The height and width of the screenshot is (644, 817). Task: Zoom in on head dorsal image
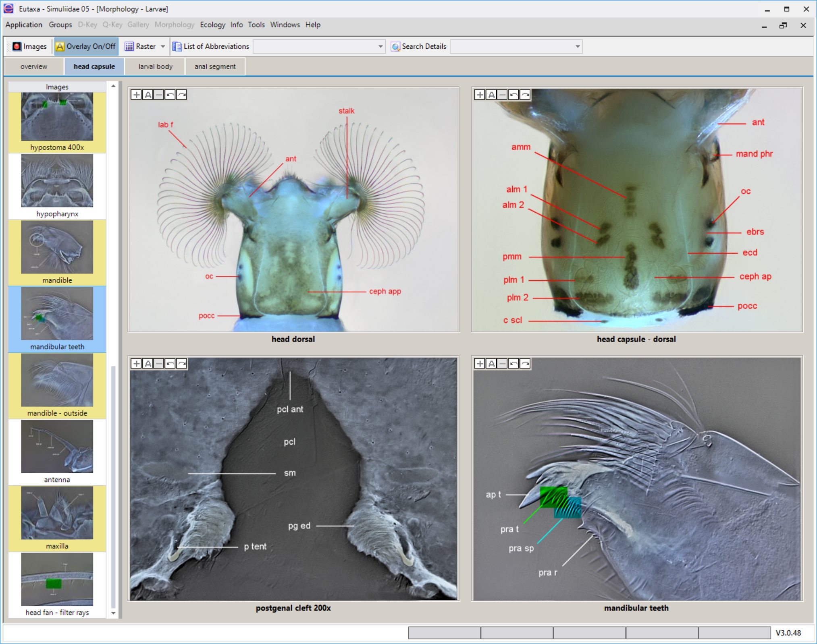tap(136, 95)
